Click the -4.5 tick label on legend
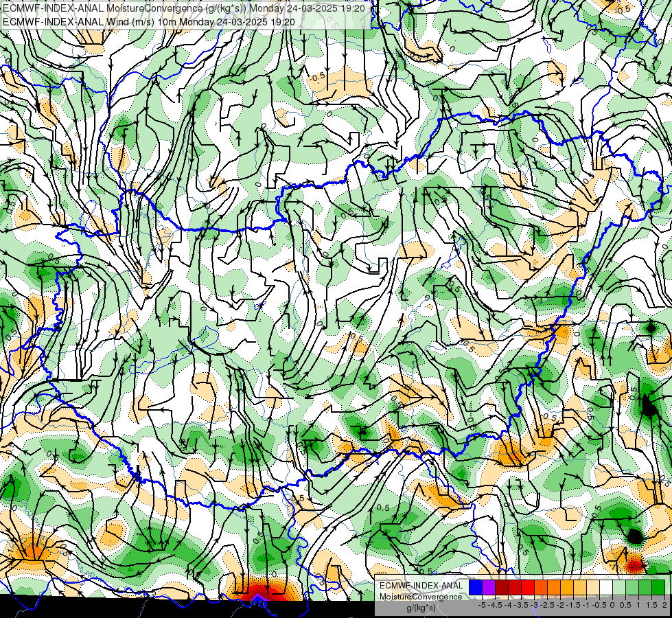The image size is (672, 618). [x=495, y=605]
